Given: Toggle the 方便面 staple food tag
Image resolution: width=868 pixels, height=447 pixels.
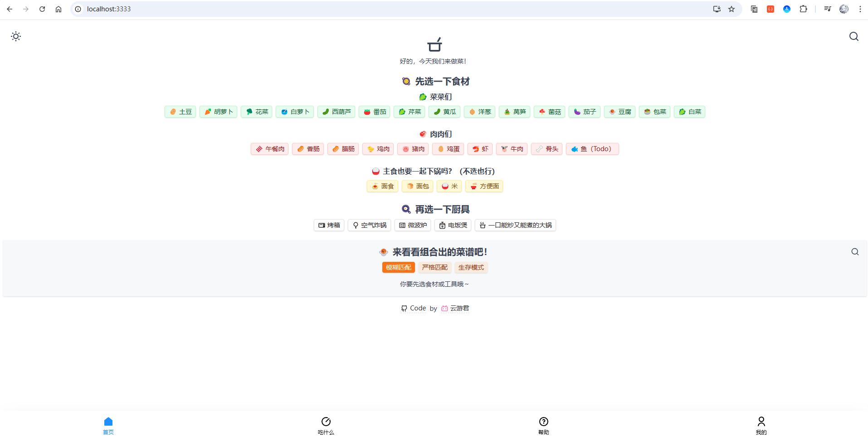Looking at the screenshot, I should pyautogui.click(x=484, y=186).
